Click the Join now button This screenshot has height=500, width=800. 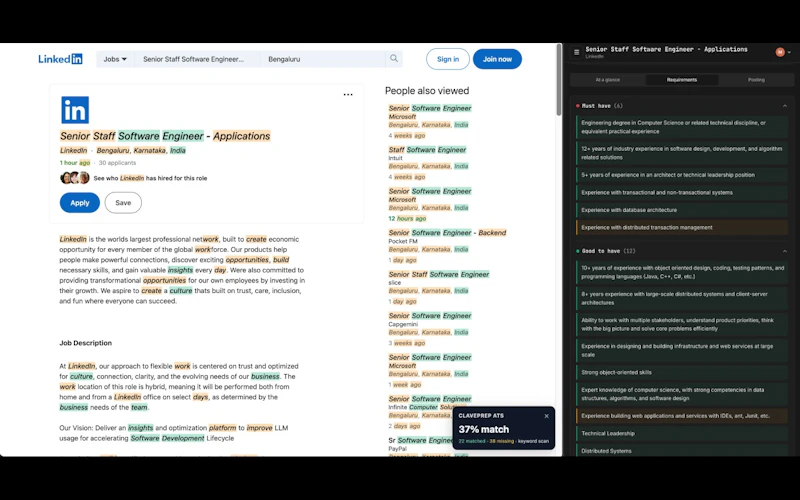coord(497,59)
